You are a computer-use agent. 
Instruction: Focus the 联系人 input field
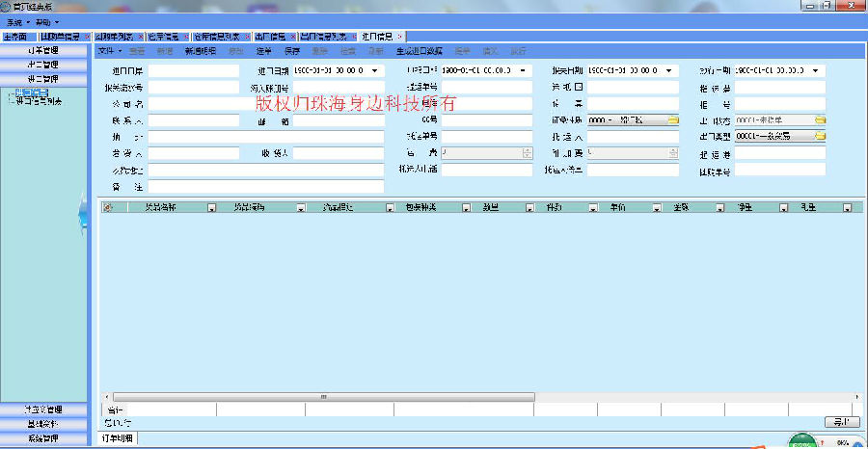click(194, 120)
